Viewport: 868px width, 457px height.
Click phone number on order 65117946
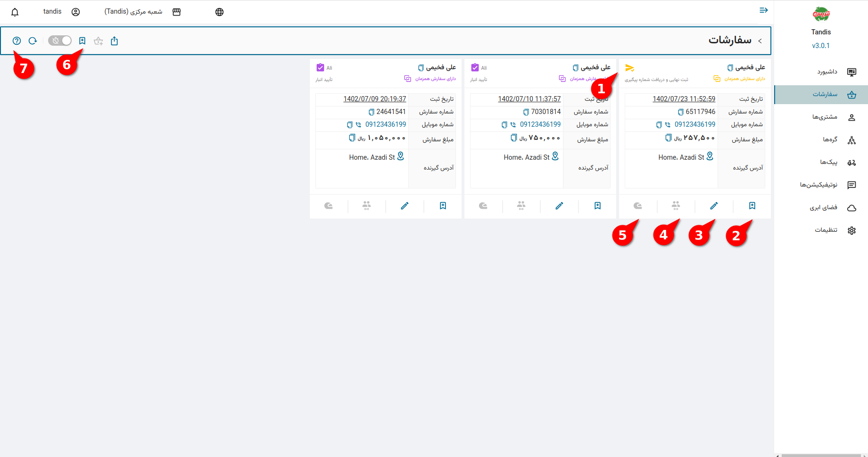coord(694,124)
